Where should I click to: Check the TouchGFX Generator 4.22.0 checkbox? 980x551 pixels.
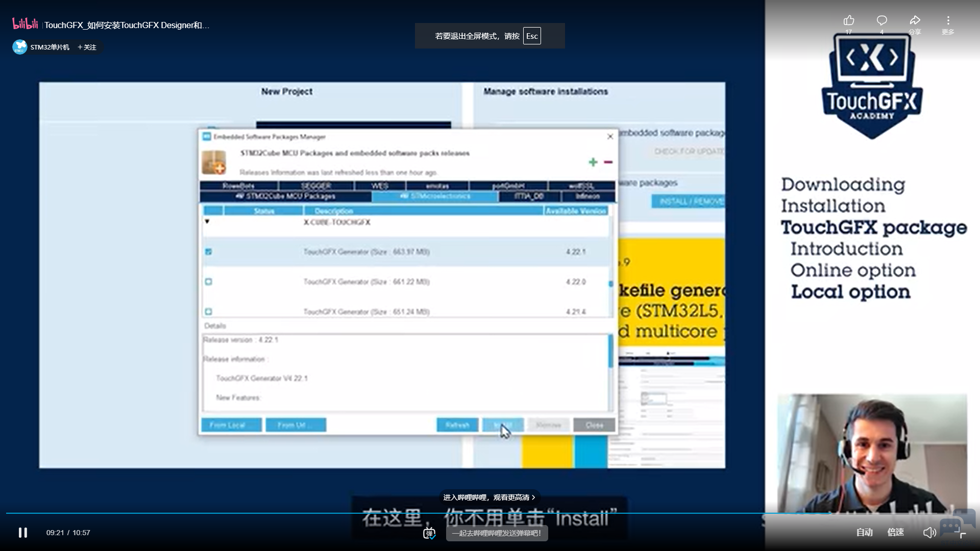tap(208, 281)
